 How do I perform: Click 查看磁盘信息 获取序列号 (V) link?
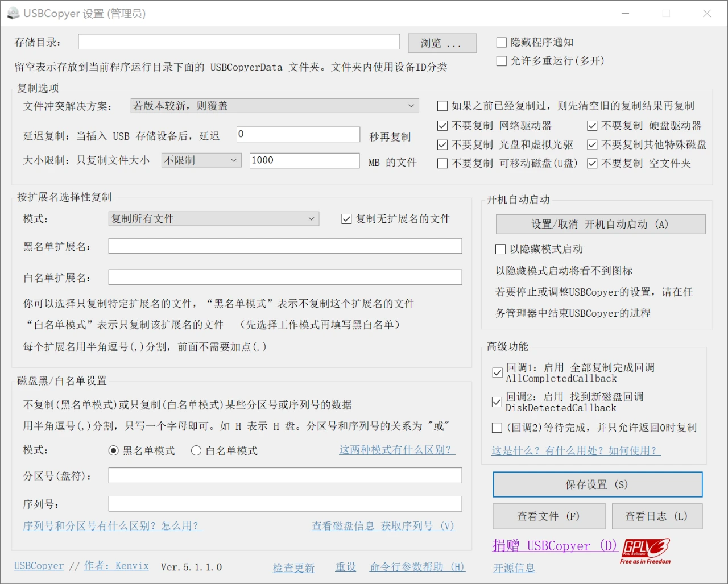pyautogui.click(x=383, y=526)
